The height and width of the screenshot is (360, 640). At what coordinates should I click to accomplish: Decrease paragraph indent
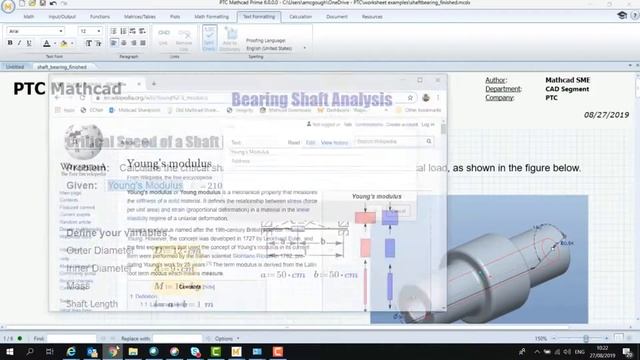pos(133,31)
